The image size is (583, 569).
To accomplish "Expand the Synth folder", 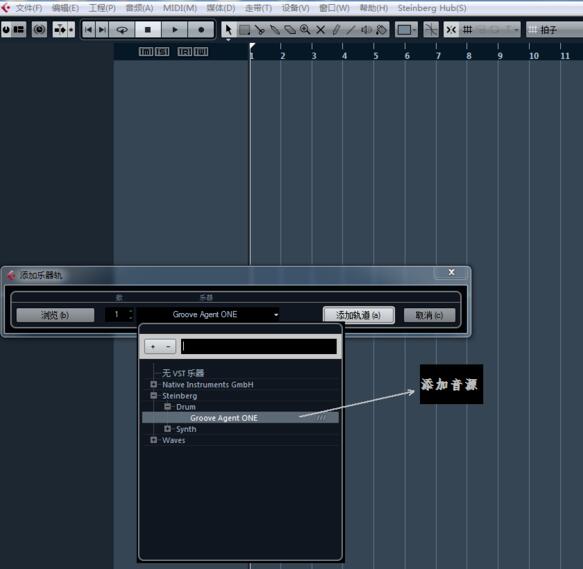I will click(x=167, y=428).
